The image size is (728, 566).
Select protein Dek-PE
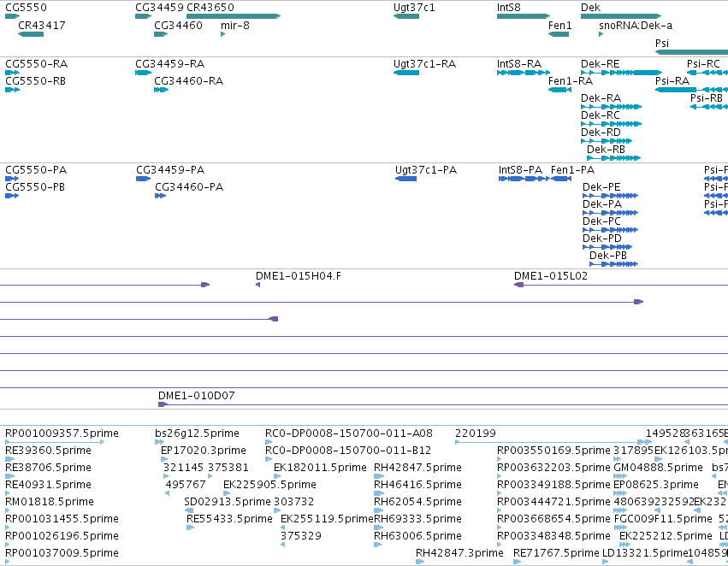pyautogui.click(x=611, y=196)
